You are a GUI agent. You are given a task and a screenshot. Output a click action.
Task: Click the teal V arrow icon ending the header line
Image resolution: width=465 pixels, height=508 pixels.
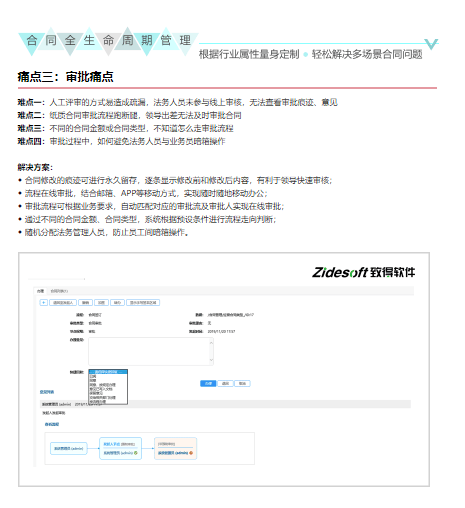pyautogui.click(x=431, y=44)
